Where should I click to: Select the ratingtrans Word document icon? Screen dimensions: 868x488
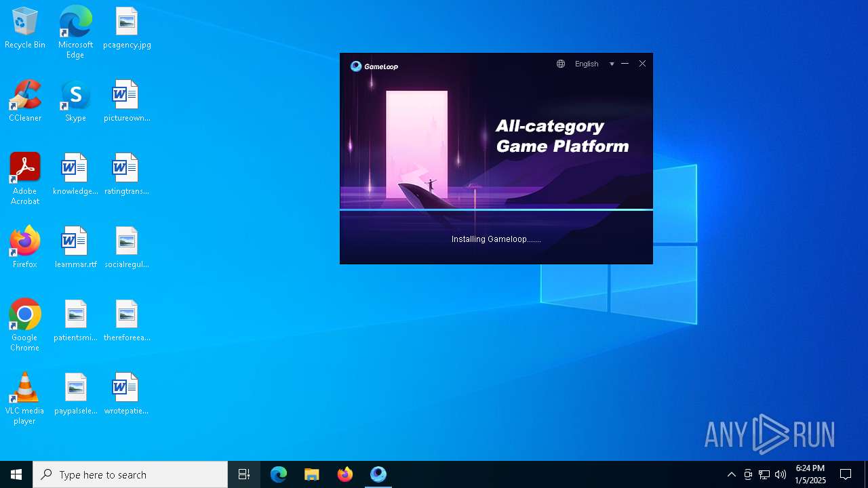pos(127,175)
